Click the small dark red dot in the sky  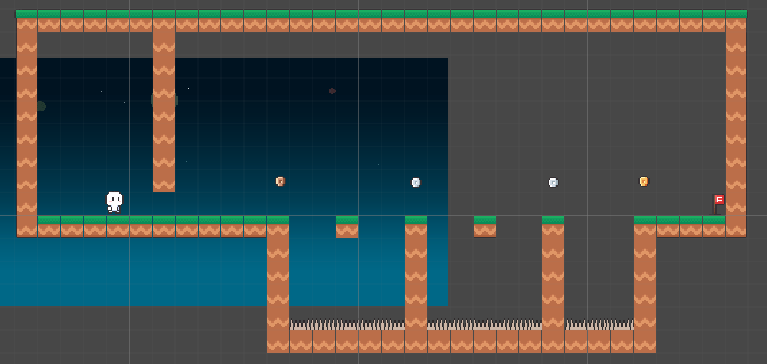click(x=332, y=91)
